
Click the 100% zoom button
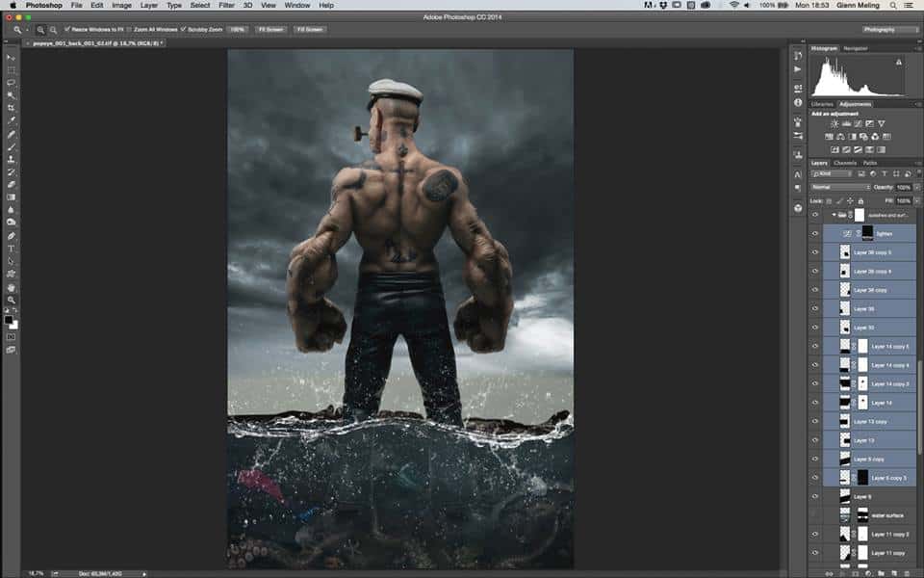(237, 30)
